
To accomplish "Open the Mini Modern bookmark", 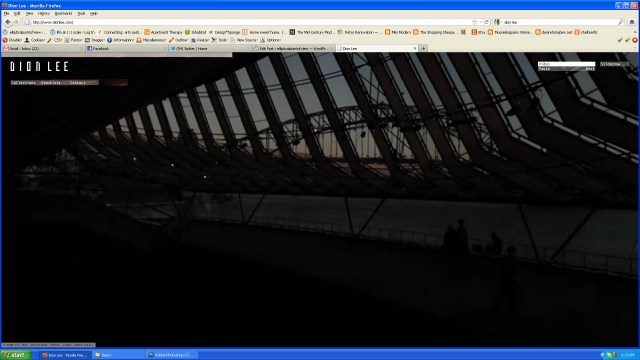I will (398, 32).
